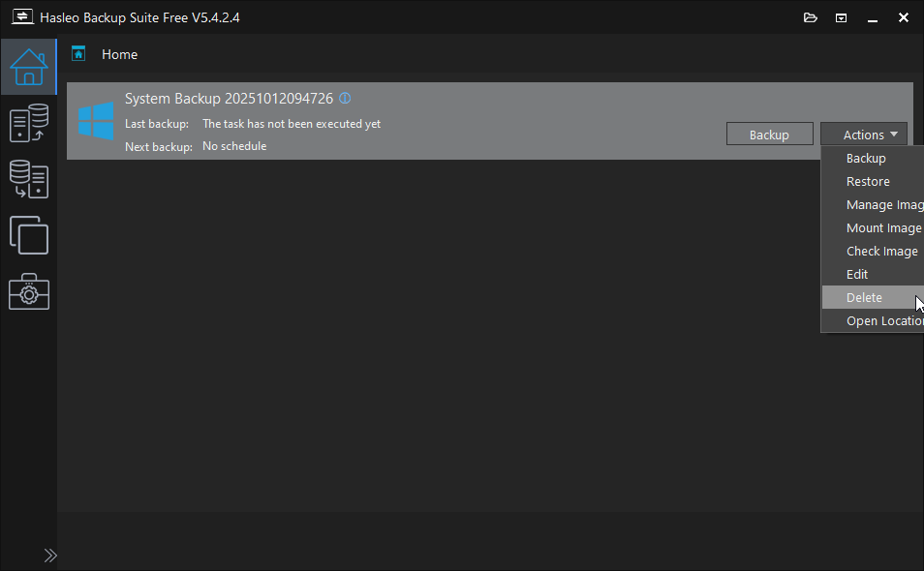Choose Delete from Actions menu
The width and height of the screenshot is (924, 571).
coord(873,297)
